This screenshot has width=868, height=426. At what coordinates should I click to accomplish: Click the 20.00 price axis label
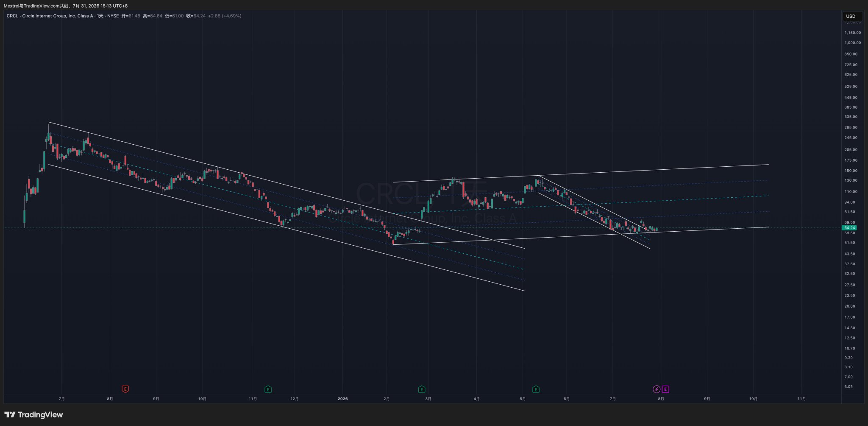(850, 306)
